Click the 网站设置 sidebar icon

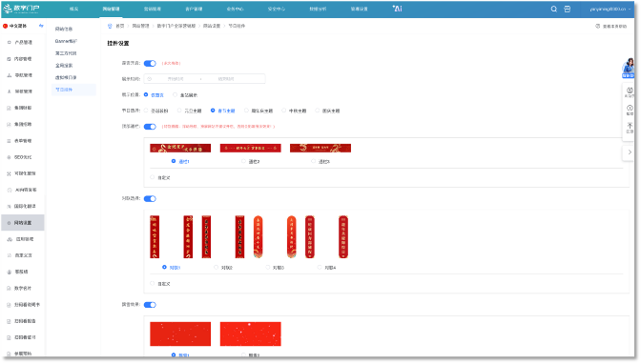coord(9,223)
